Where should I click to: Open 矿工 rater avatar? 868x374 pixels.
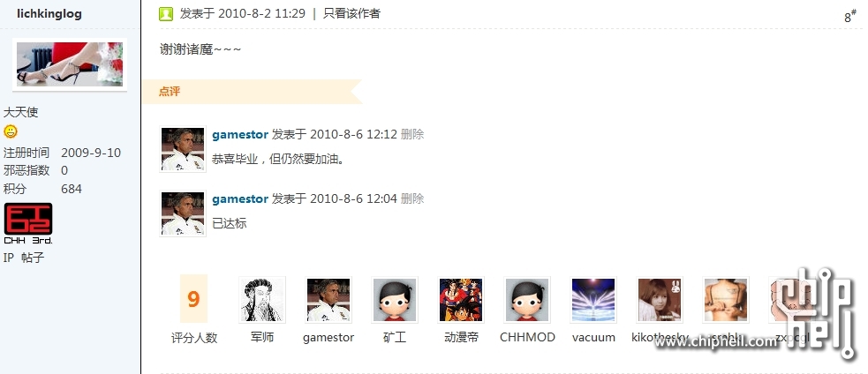click(395, 300)
